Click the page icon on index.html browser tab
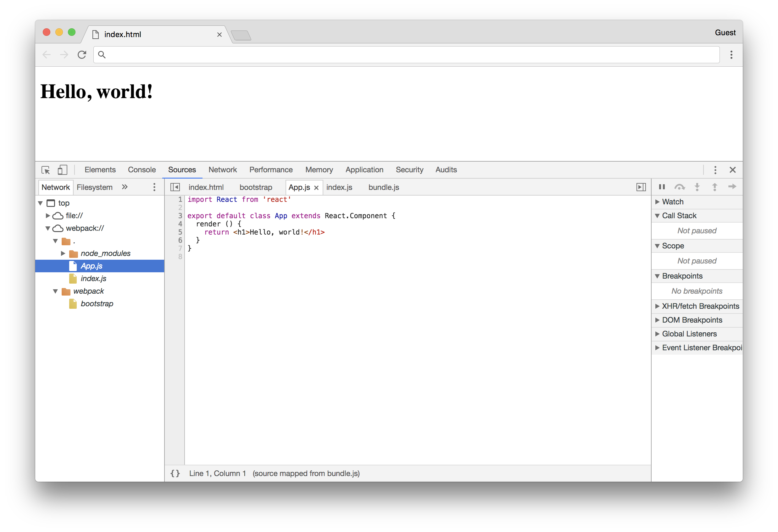 coord(96,35)
